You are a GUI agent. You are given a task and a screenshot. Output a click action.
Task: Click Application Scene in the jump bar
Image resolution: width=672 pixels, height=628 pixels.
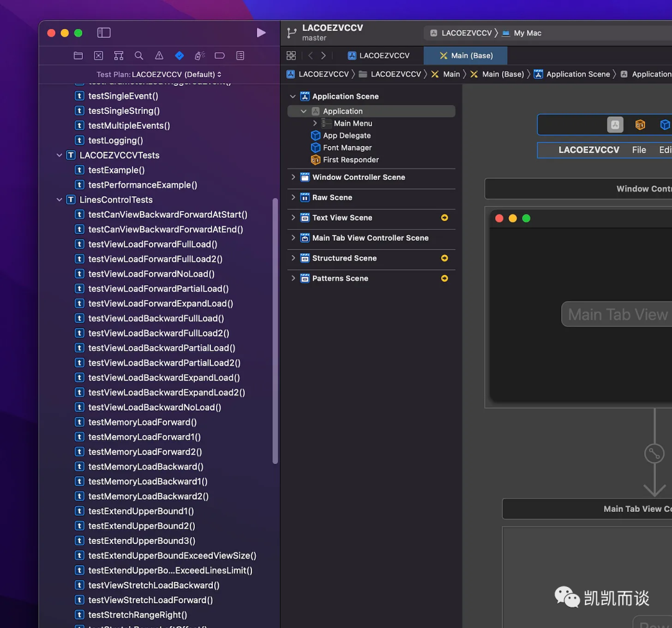tap(572, 74)
